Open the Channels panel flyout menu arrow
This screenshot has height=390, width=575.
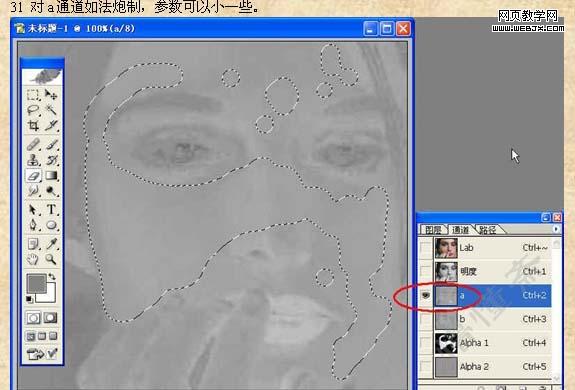click(x=556, y=229)
